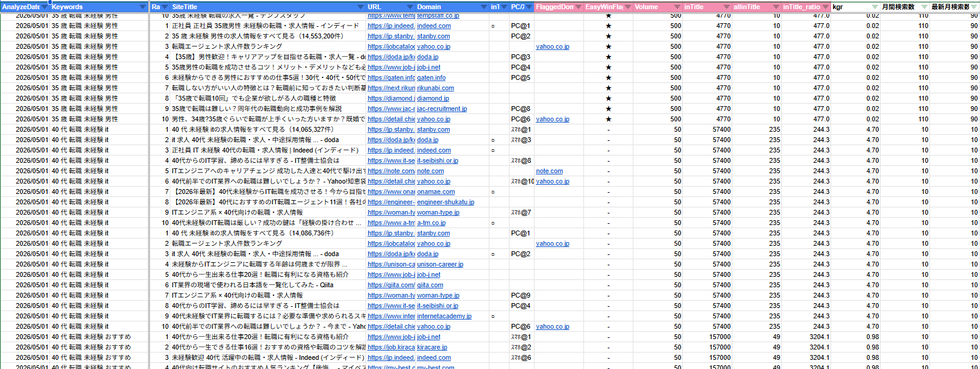
Task: Open the URL column filter icon
Action: pos(410,7)
